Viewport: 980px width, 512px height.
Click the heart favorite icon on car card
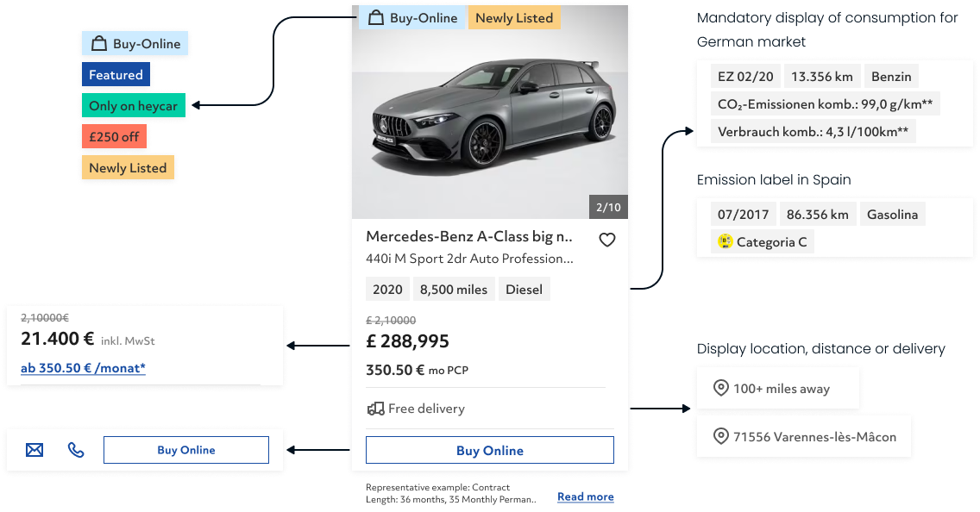pyautogui.click(x=607, y=240)
